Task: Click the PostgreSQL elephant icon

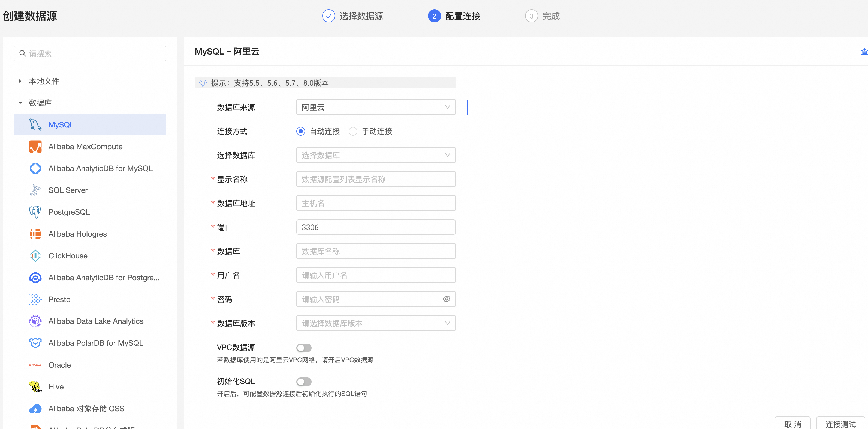Action: tap(35, 212)
